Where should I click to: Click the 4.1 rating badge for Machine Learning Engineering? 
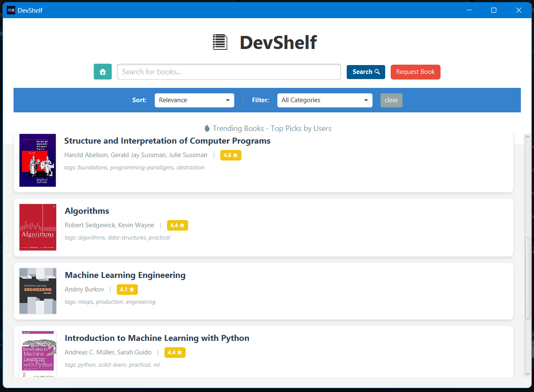tap(127, 289)
